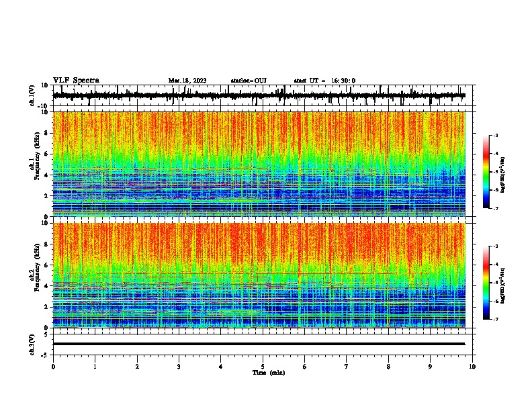Click the time axis tick label '9'

pyautogui.click(x=430, y=367)
